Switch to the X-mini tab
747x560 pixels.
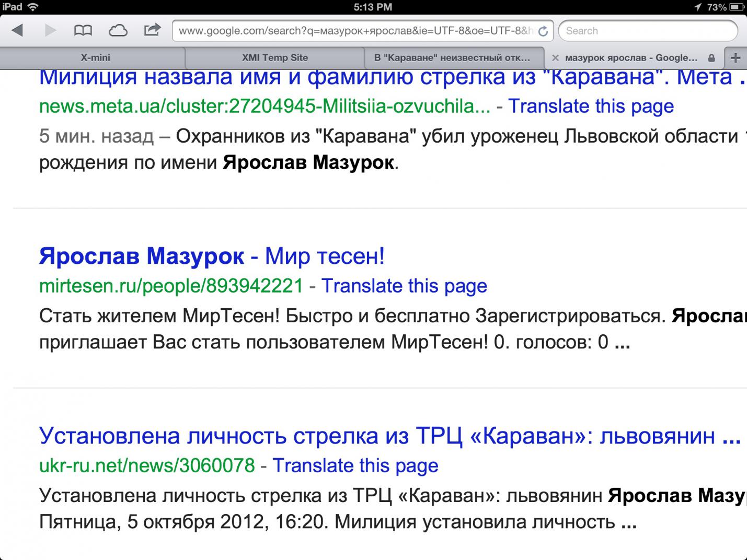pyautogui.click(x=95, y=58)
